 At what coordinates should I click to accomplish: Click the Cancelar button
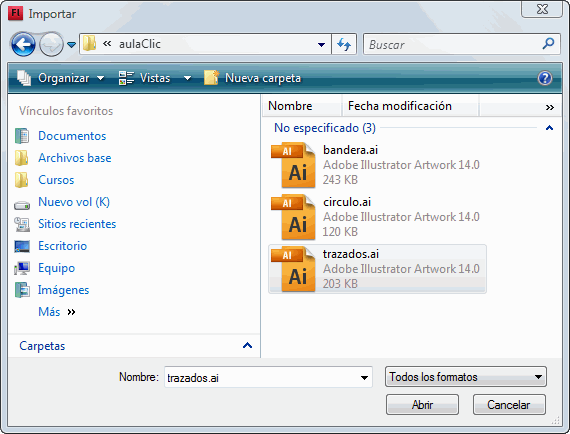click(x=509, y=405)
